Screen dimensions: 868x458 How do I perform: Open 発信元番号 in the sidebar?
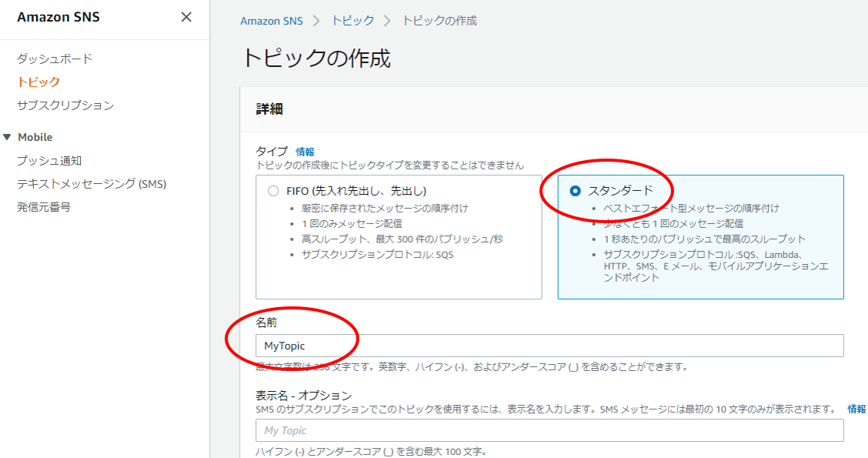[44, 207]
